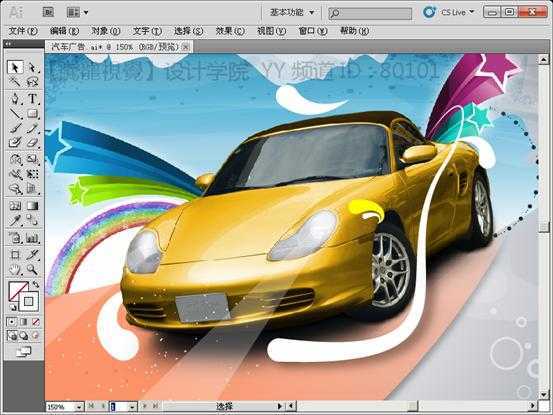Select the Artboard tool
This screenshot has height=415, width=553.
15,255
